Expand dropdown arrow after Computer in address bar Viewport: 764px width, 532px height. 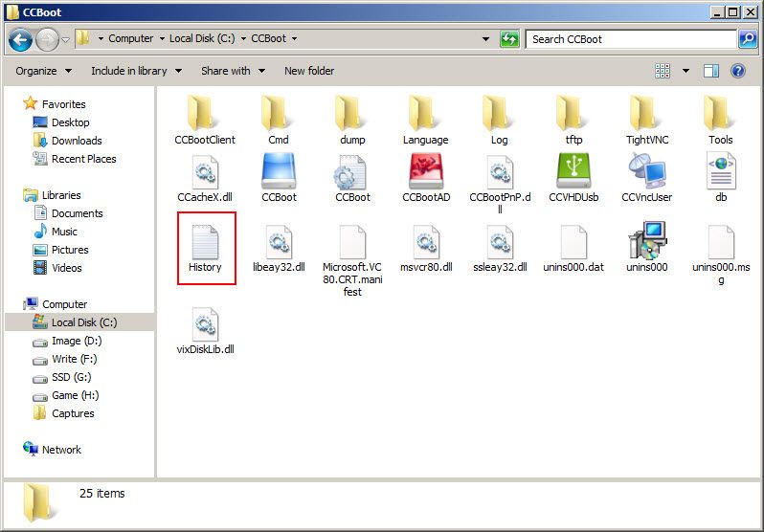(162, 38)
